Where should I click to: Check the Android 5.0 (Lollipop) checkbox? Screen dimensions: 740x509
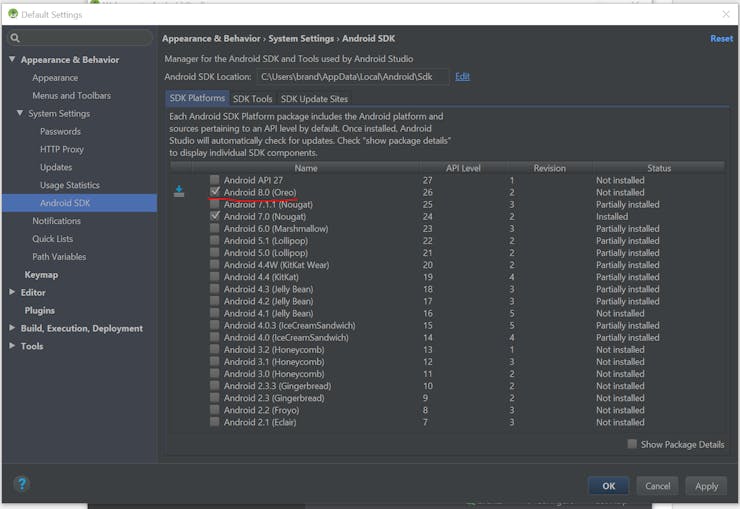click(215, 252)
